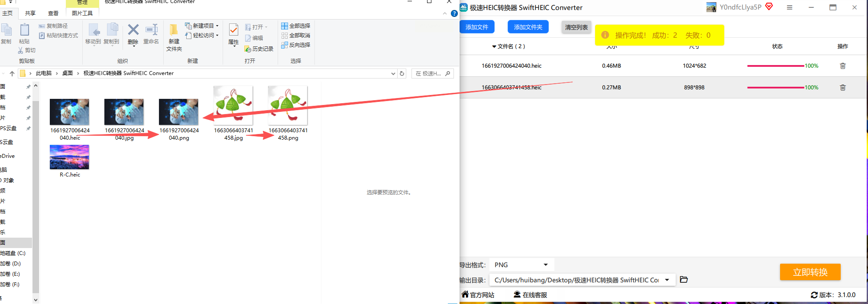The image size is (868, 304).
Task: Switch to the View ribbon tab
Action: 53,13
